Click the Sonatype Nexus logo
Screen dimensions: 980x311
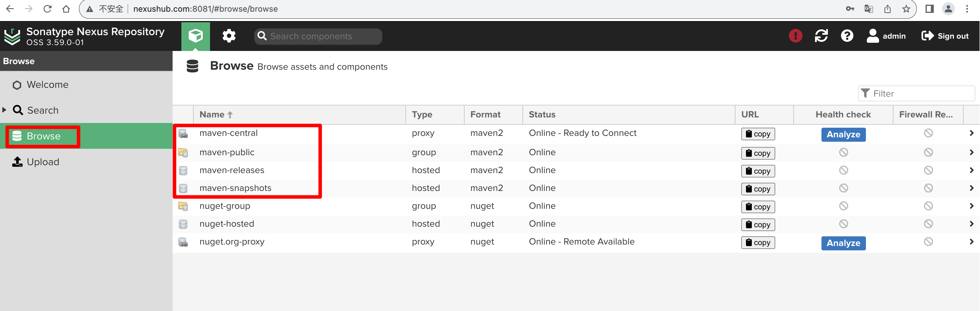click(x=12, y=36)
